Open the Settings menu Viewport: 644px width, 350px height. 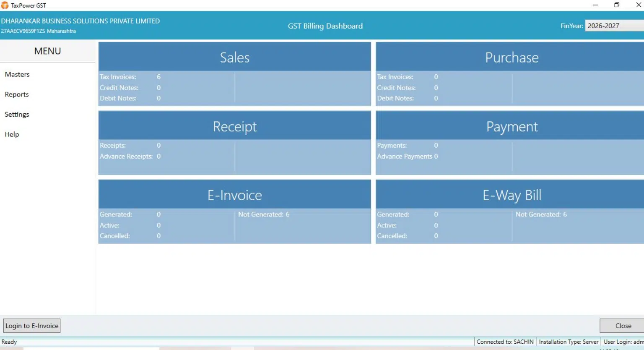pos(17,114)
